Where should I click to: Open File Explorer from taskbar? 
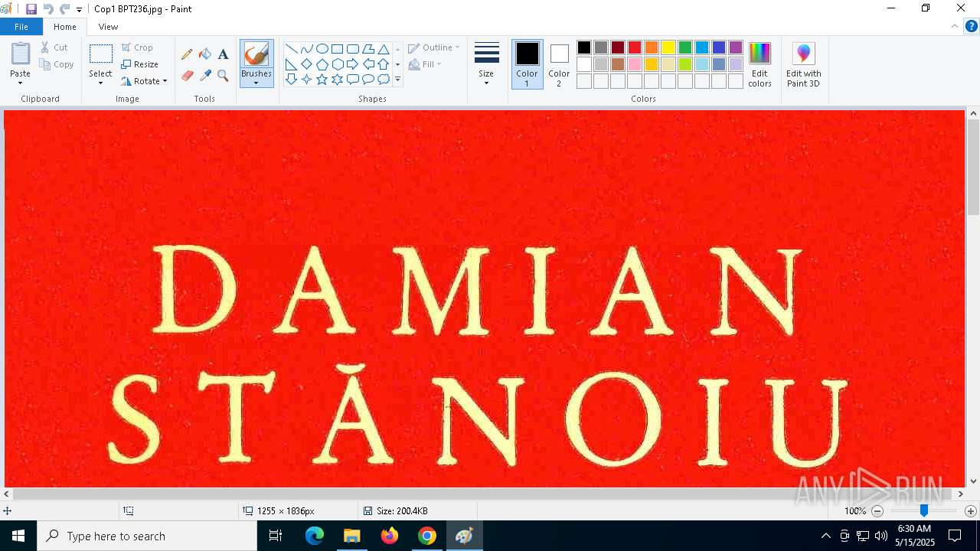pyautogui.click(x=352, y=536)
